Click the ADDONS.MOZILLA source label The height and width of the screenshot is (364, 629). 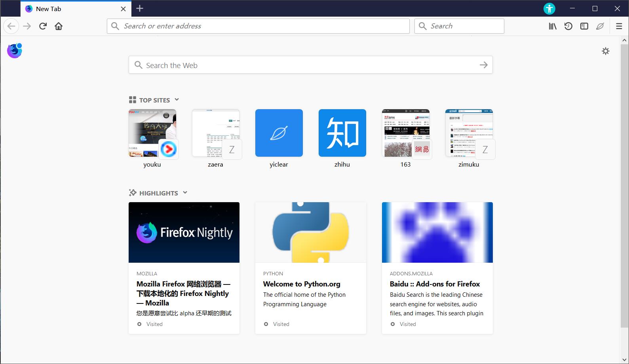coord(411,274)
